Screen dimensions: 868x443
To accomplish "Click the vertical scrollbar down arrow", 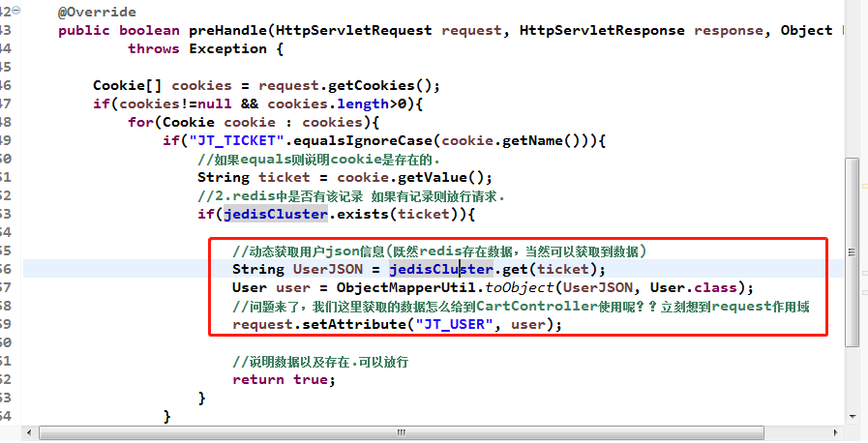I will pos(852,417).
